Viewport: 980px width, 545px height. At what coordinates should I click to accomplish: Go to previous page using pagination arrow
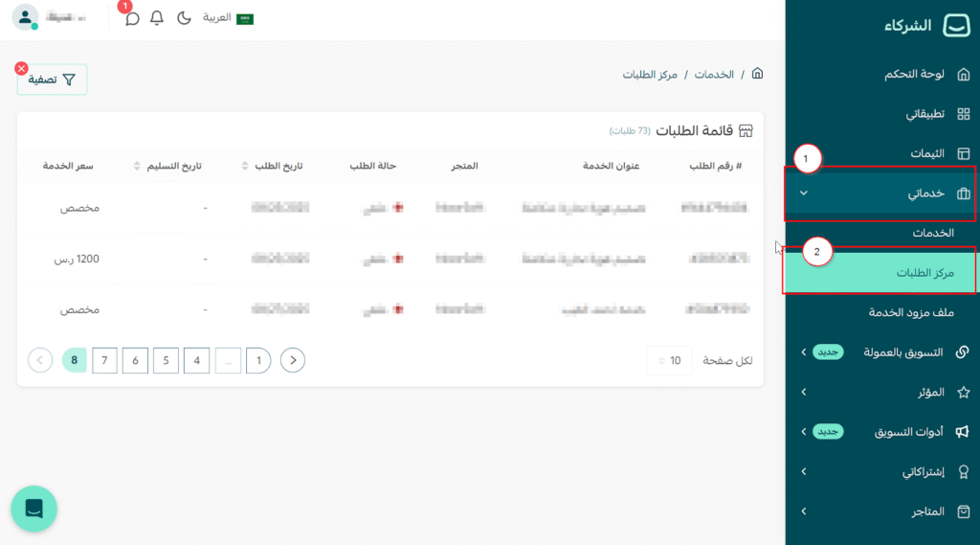pyautogui.click(x=293, y=360)
